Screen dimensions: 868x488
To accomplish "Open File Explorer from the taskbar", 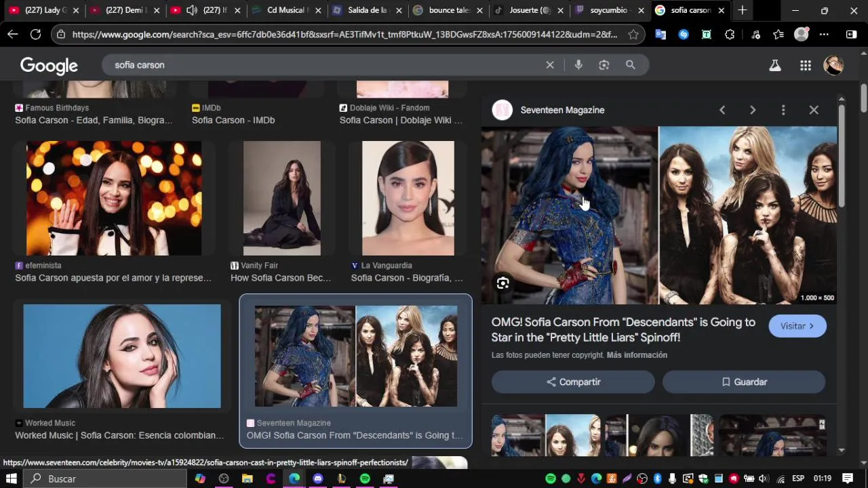I will click(x=248, y=479).
